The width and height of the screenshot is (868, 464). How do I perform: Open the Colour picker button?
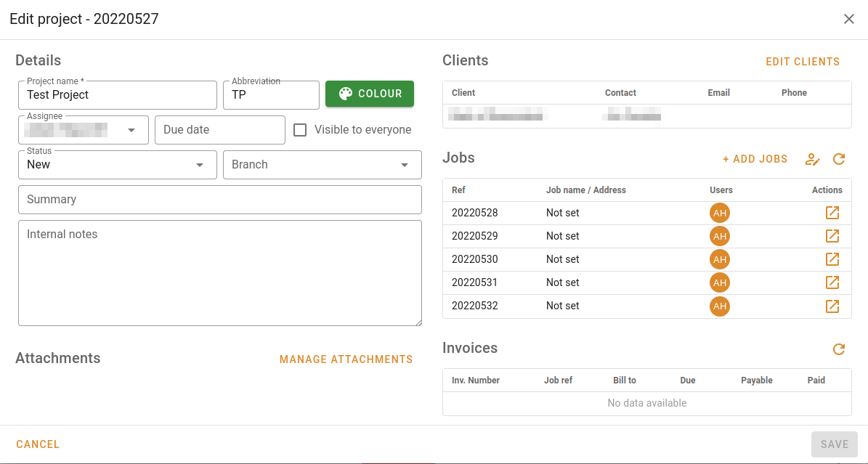[x=370, y=94]
